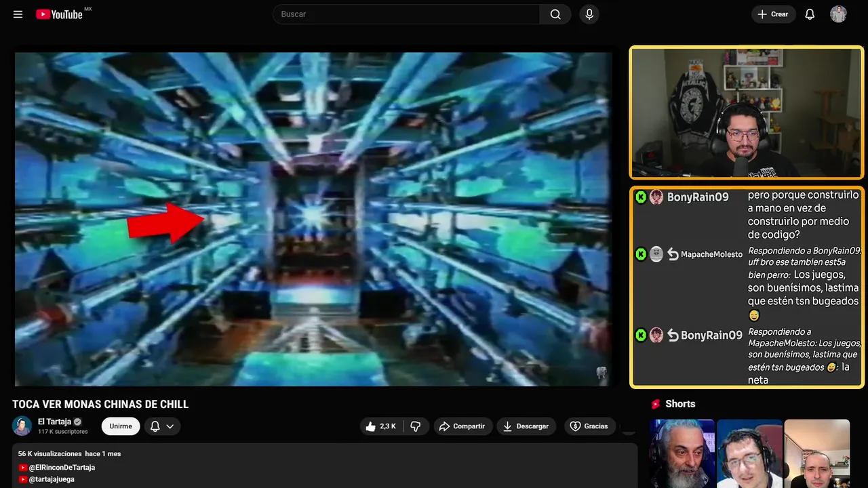The width and height of the screenshot is (868, 488).
Task: Open the first Shorts thumbnail with bearded man
Action: coord(682,453)
